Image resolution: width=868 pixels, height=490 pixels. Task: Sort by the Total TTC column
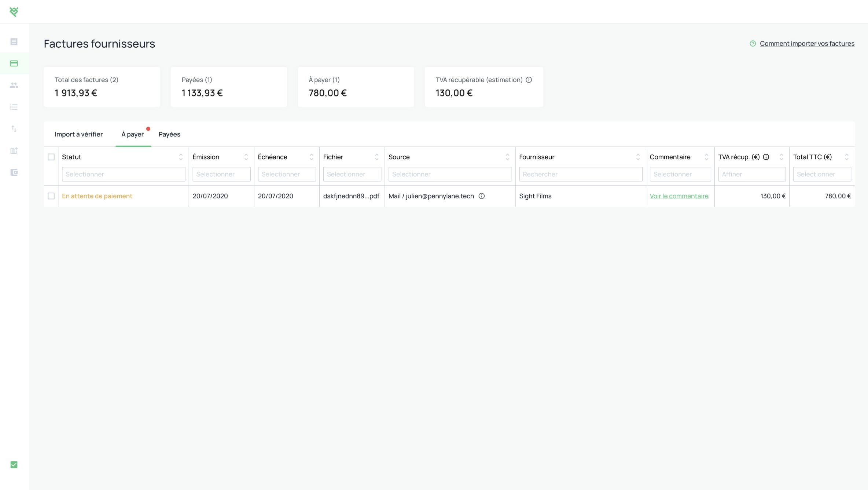pyautogui.click(x=846, y=157)
